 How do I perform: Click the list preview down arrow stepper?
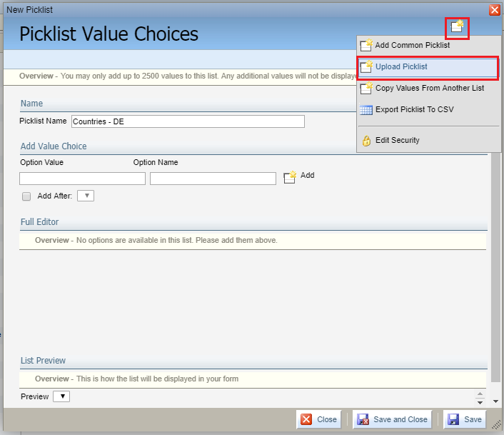click(480, 403)
